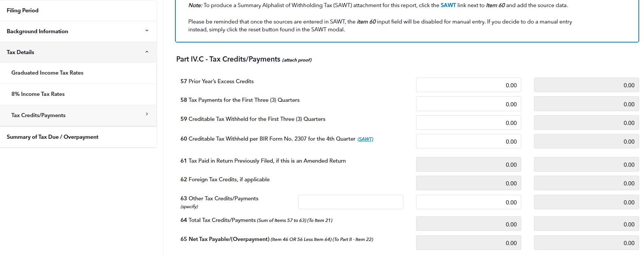Focus the Item 58 Tax Payments amount field
The image size is (644, 257).
tap(468, 104)
